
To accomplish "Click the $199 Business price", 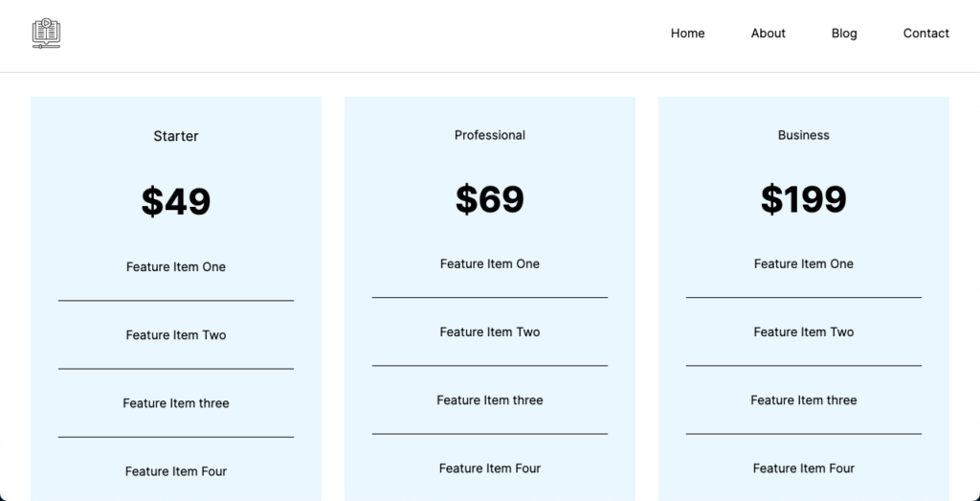I will (804, 199).
